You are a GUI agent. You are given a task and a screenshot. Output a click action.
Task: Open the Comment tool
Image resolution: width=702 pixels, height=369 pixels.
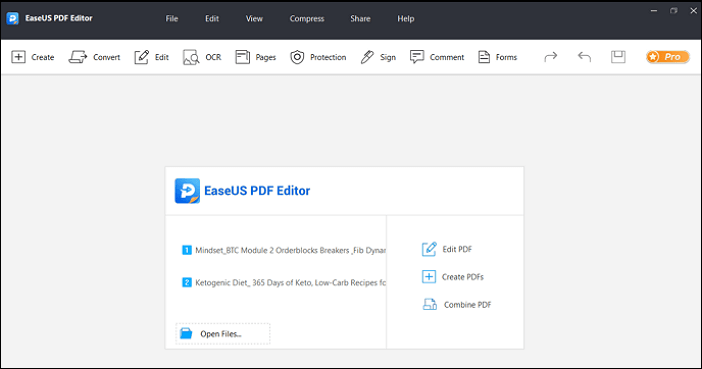coord(437,57)
